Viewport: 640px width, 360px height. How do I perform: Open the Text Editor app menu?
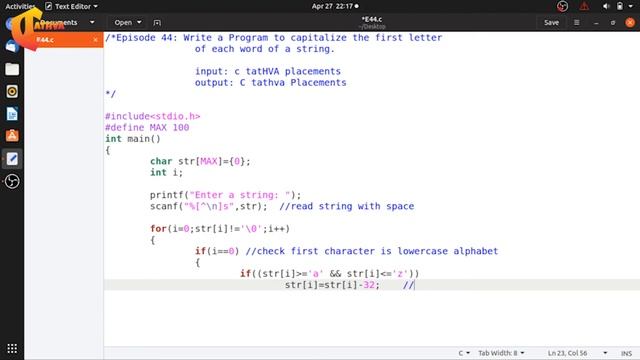point(71,6)
